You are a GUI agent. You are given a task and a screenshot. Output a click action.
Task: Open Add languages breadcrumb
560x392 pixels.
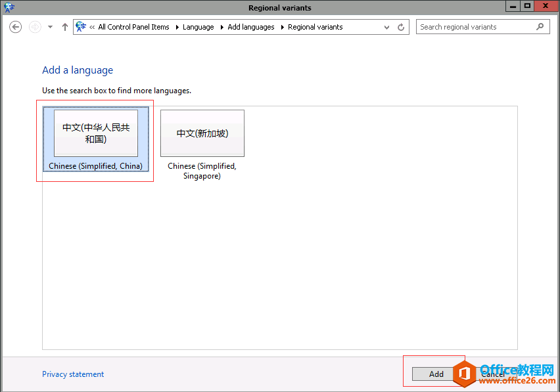(251, 27)
